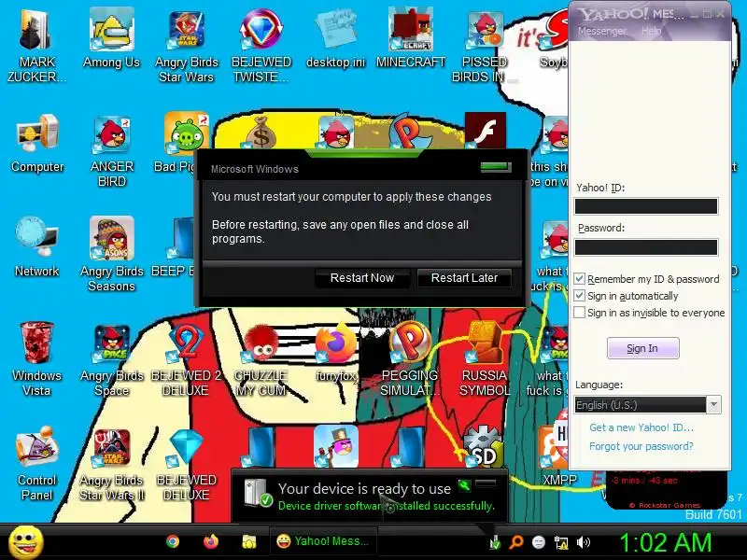Screen dimensions: 747x560
Task: Focus the Password input field
Action: [x=646, y=247]
